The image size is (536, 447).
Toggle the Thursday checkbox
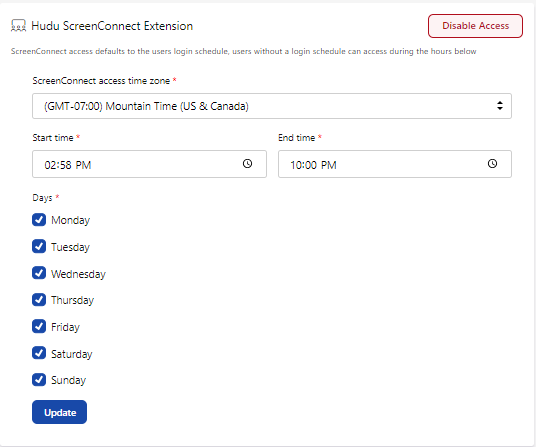coord(39,300)
